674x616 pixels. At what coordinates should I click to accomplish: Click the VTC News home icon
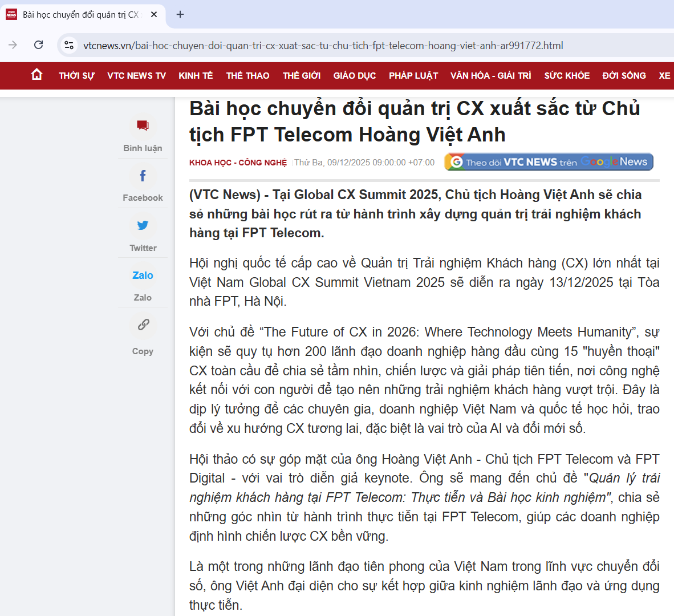(37, 75)
